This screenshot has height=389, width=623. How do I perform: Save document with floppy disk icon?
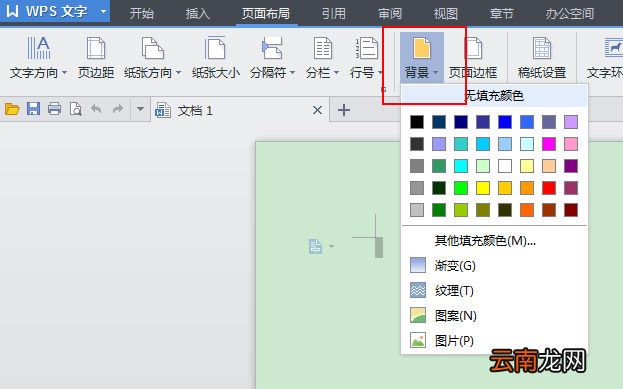(x=33, y=108)
